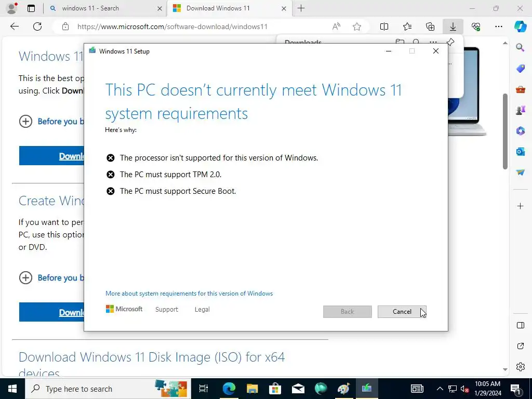Open Paint palette icon on taskbar
The width and height of the screenshot is (532, 399).
coord(344,389)
